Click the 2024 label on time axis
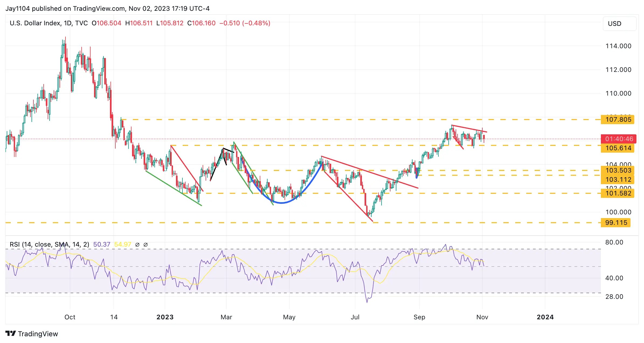The height and width of the screenshot is (343, 644). point(545,317)
